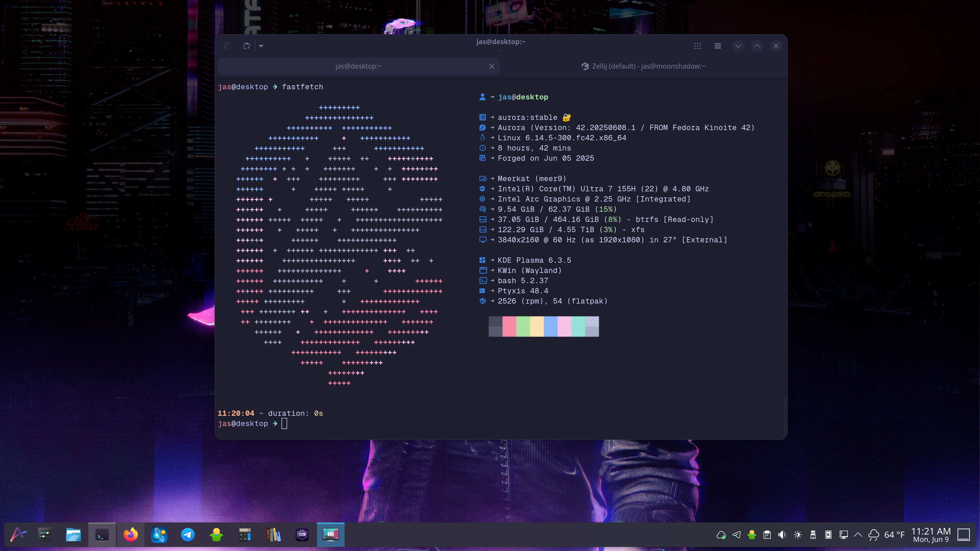980x551 pixels.
Task: Open the volume control in tray
Action: [782, 535]
